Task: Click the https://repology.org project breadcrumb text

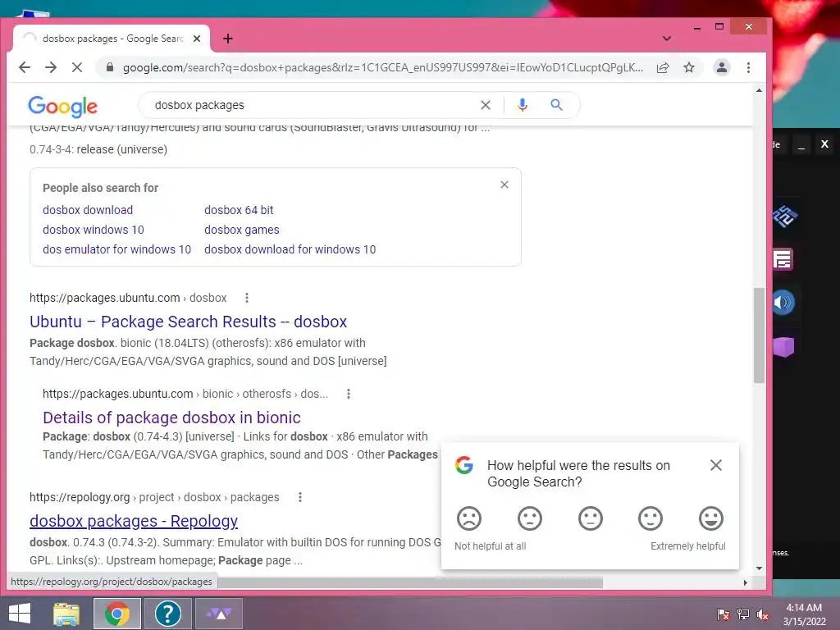Action: click(154, 497)
